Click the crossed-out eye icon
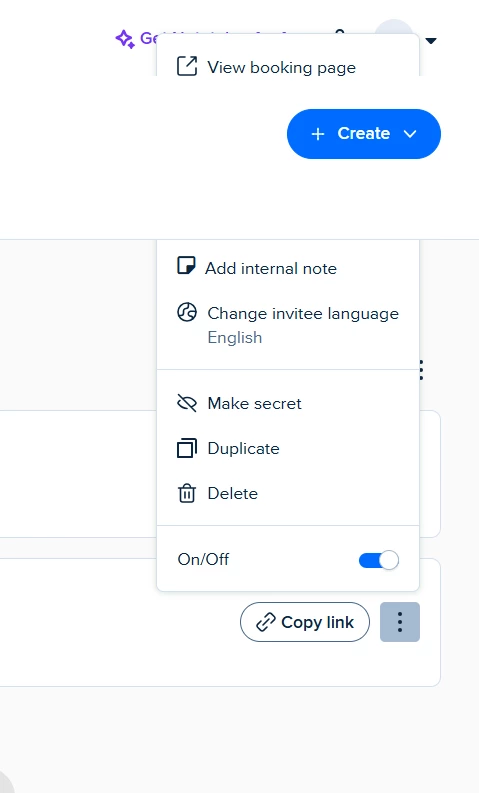479x793 pixels. coord(187,403)
